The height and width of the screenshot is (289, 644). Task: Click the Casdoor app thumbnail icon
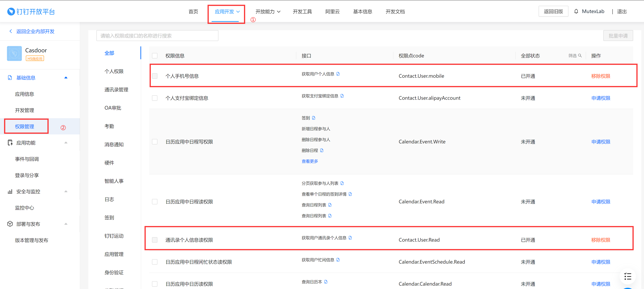pyautogui.click(x=14, y=53)
